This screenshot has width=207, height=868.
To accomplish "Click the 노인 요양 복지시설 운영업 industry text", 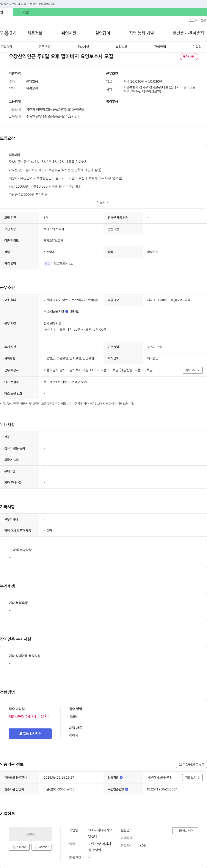I will 99,847.
